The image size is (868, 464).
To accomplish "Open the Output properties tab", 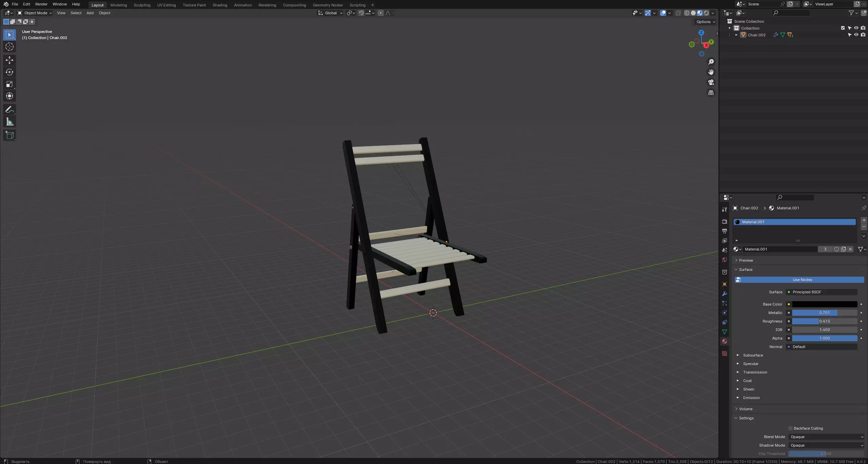I will click(x=725, y=231).
